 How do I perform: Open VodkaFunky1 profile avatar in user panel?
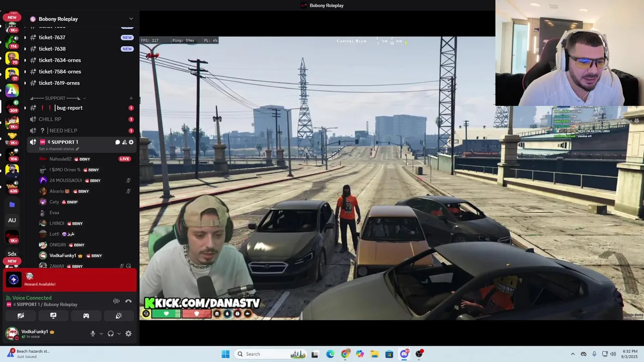coord(12,333)
